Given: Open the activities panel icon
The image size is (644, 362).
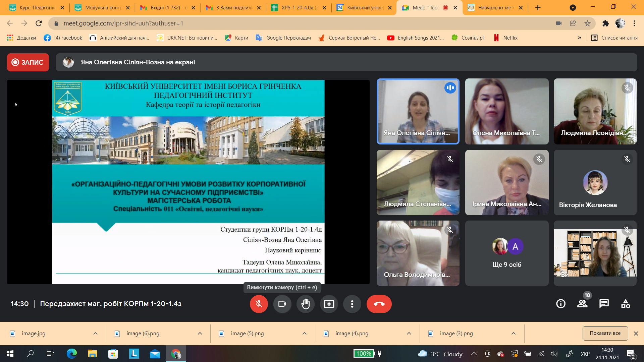Looking at the screenshot, I should pyautogui.click(x=626, y=304).
